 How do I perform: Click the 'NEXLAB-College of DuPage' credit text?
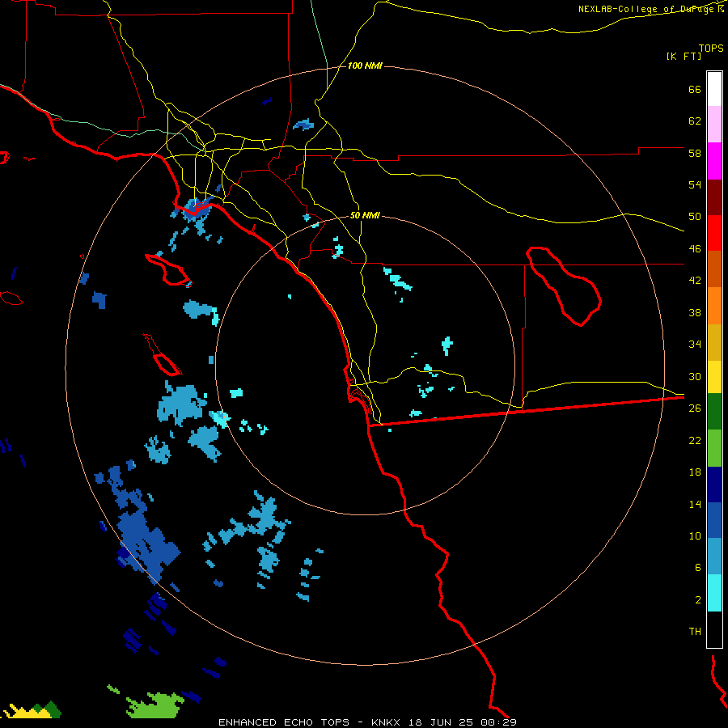point(646,9)
